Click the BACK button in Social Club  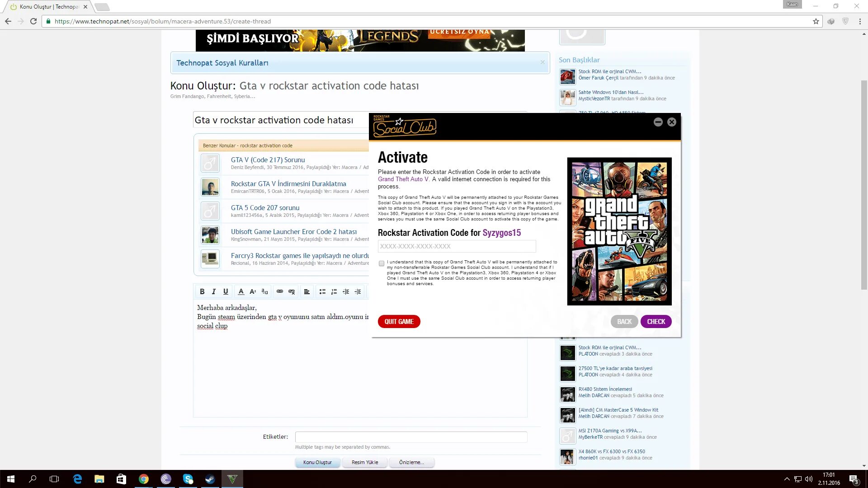624,321
